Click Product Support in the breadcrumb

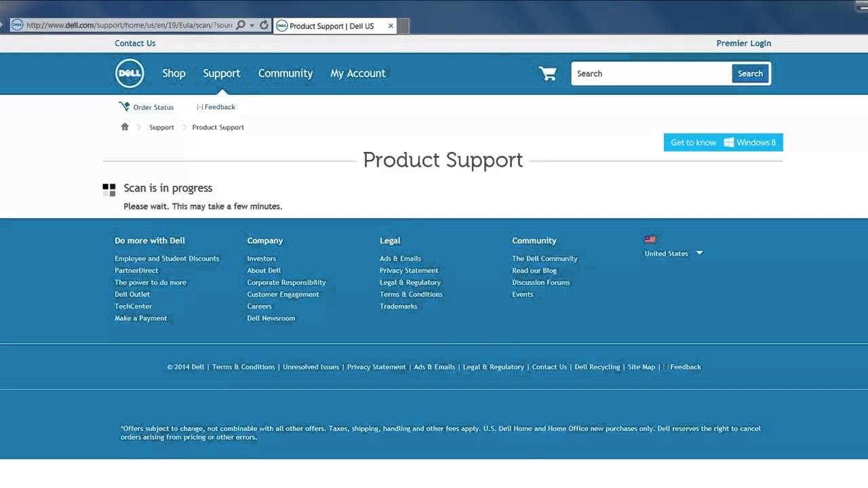[218, 127]
